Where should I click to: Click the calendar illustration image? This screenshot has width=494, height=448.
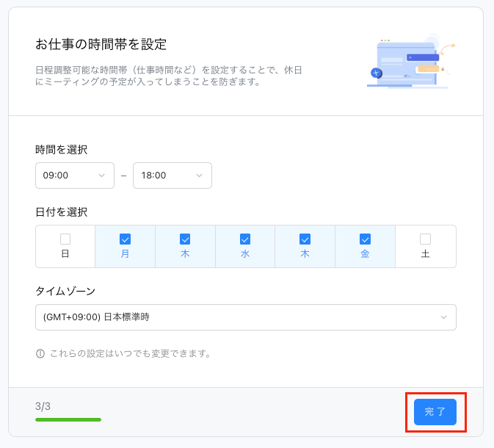pyautogui.click(x=411, y=61)
